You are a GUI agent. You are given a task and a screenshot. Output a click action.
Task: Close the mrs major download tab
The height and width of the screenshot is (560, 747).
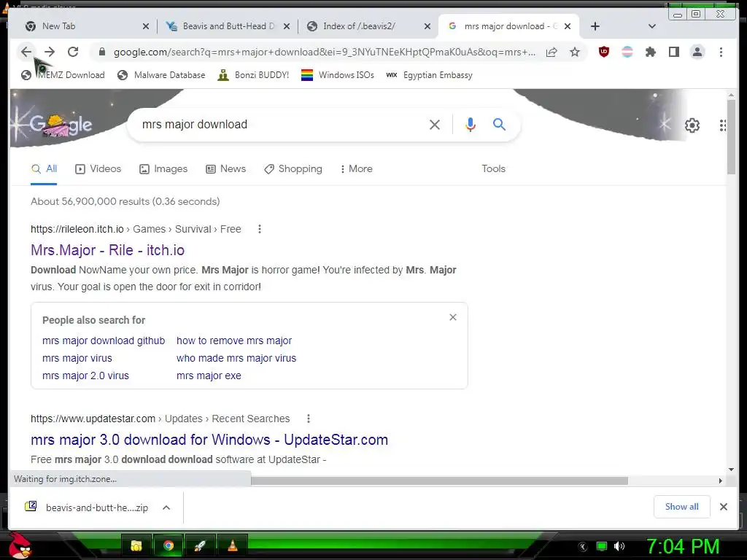(568, 27)
